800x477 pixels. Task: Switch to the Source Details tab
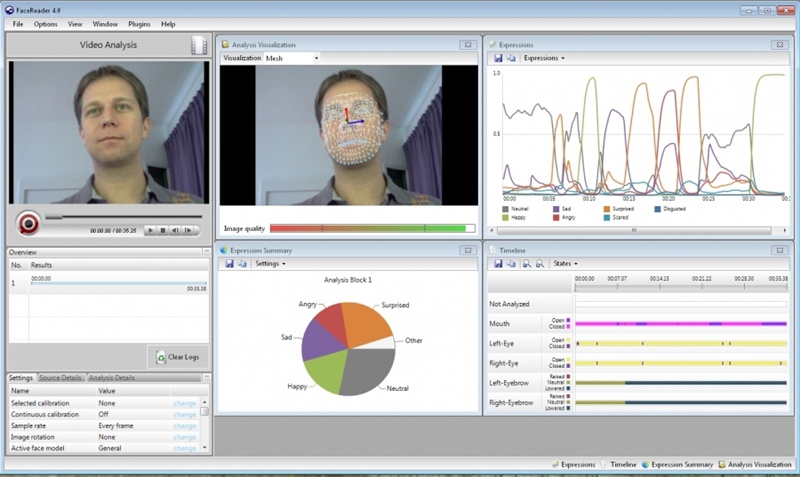[60, 378]
